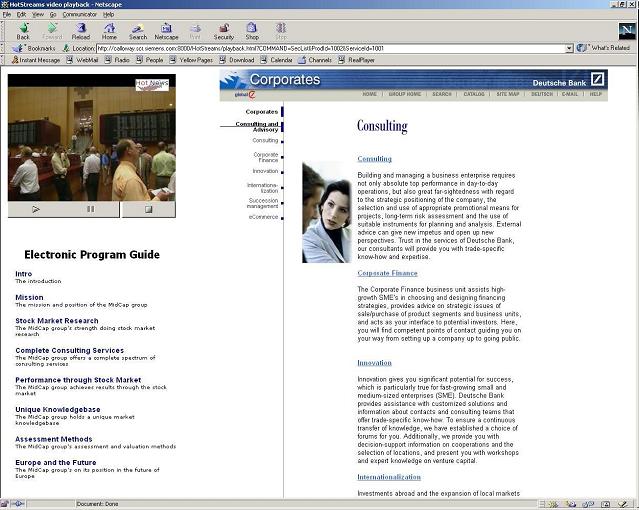
Task: Open the Communicator menu
Action: 80,14
